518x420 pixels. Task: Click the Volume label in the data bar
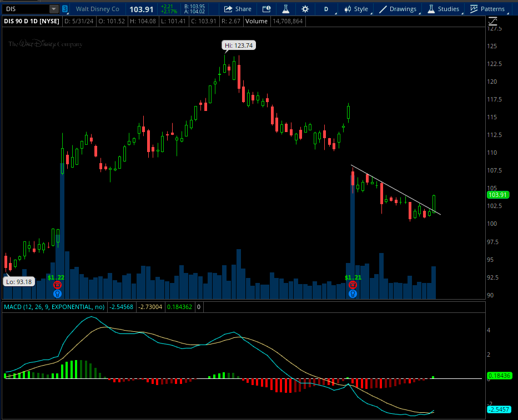(x=257, y=21)
